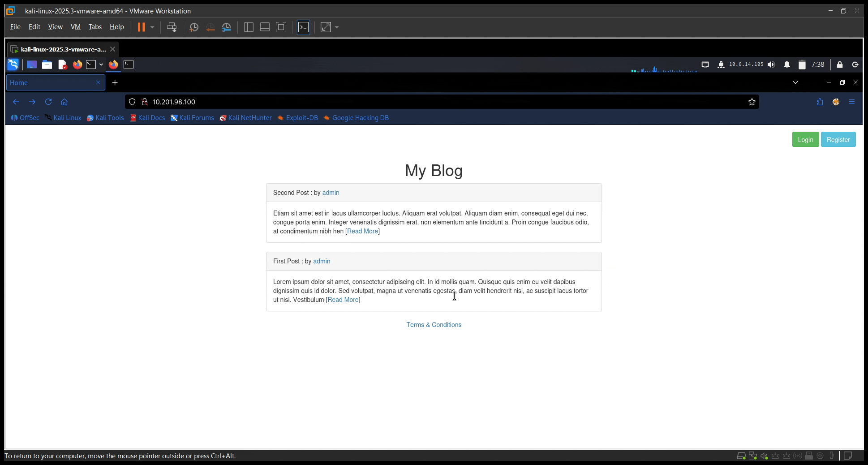
Task: Open Read More on Second Post
Action: [x=362, y=231]
